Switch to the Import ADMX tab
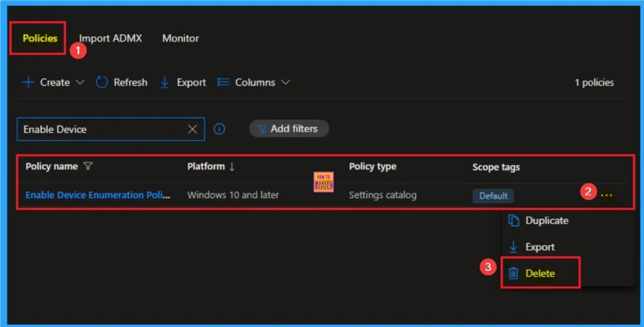Image resolution: width=644 pixels, height=327 pixels. [110, 38]
